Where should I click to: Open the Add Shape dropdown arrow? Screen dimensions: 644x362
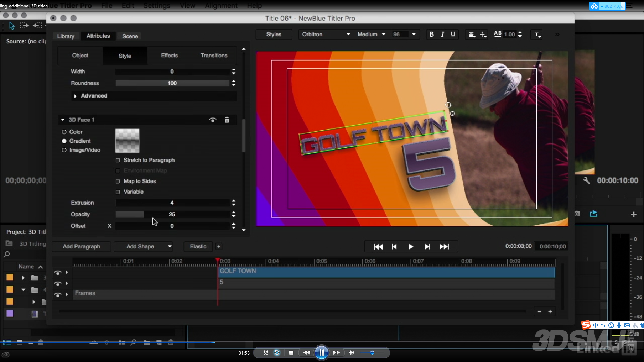(170, 246)
